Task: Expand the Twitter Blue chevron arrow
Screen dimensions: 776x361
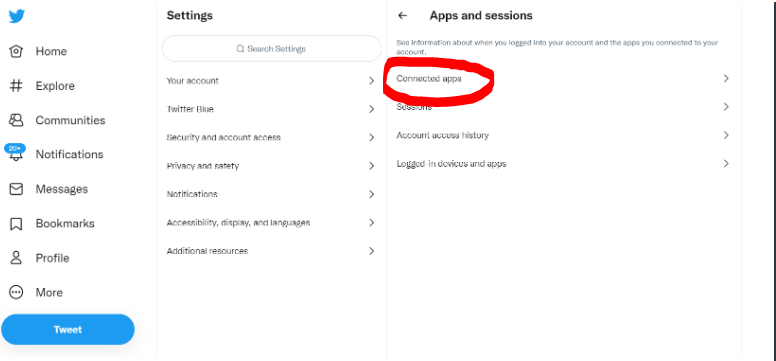Action: click(x=371, y=109)
